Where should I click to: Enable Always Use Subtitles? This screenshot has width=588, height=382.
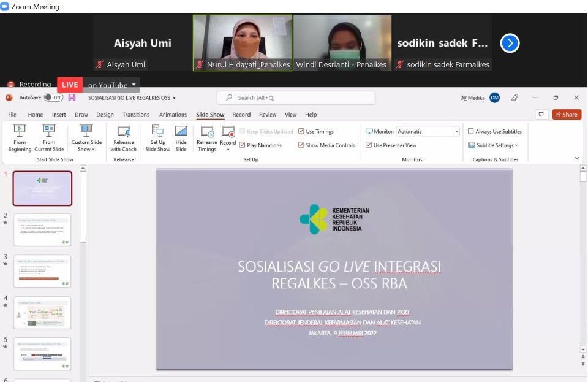470,131
